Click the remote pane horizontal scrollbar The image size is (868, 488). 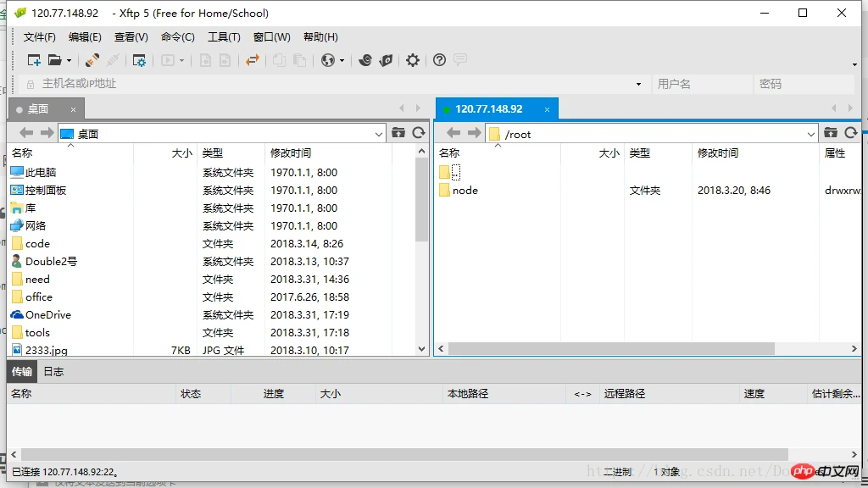coord(611,348)
